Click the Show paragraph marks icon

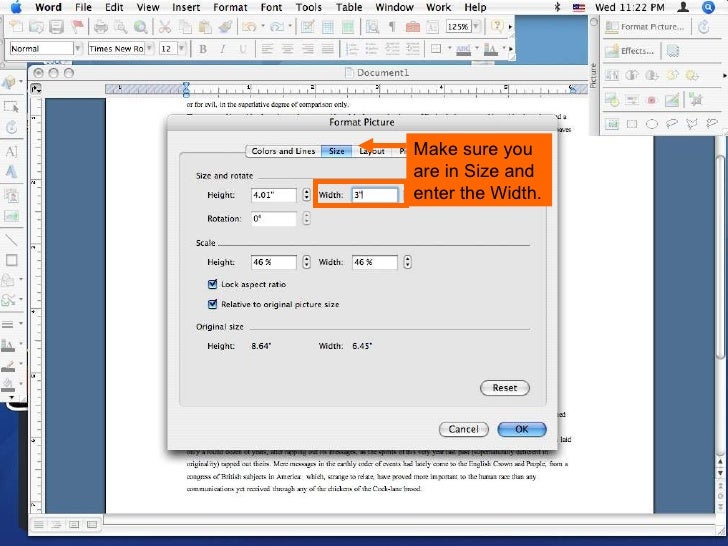pyautogui.click(x=392, y=27)
